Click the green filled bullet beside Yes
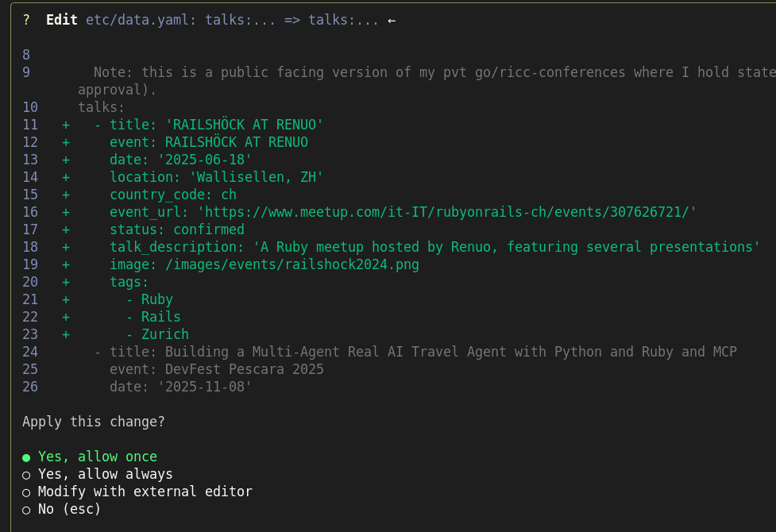This screenshot has height=532, width=776. pos(26,457)
